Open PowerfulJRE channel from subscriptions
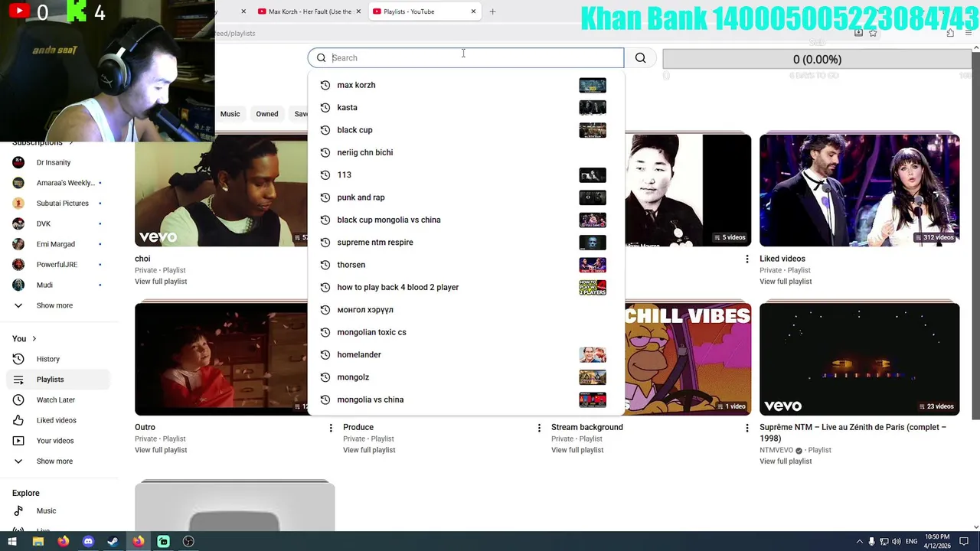The width and height of the screenshot is (980, 551). tap(59, 265)
